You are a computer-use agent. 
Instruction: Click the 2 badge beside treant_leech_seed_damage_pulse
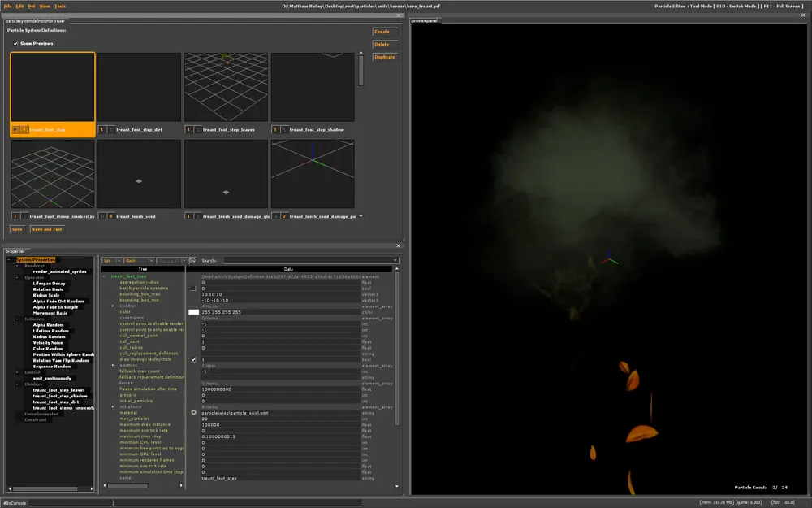[x=284, y=216]
